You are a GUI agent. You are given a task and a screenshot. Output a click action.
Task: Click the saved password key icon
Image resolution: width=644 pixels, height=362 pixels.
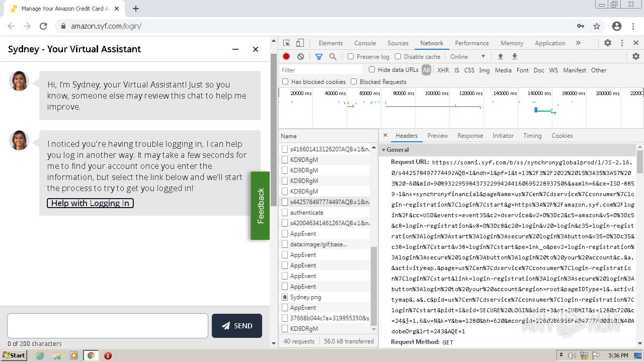tap(581, 26)
